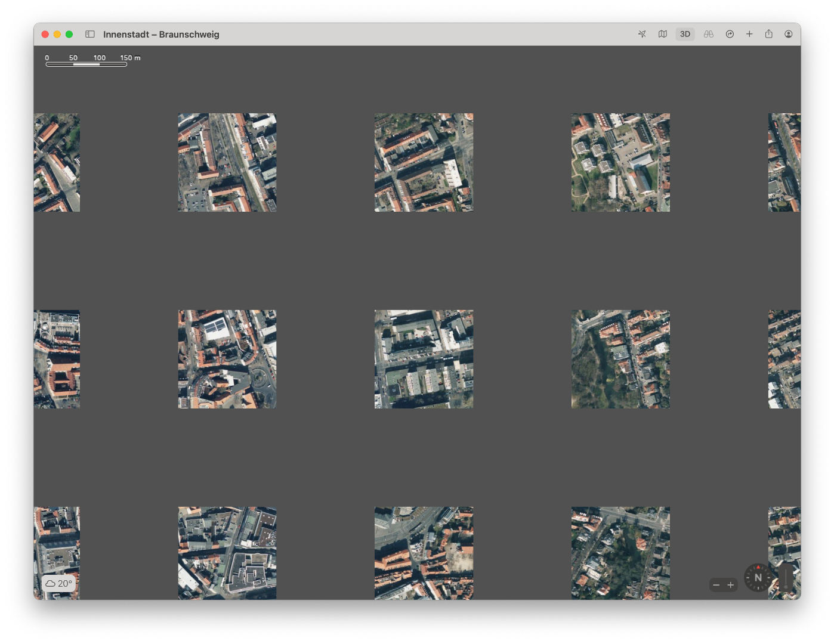Click the satellite tile showing the roundabout
Viewport: 834px width, 644px height.
coord(227,359)
